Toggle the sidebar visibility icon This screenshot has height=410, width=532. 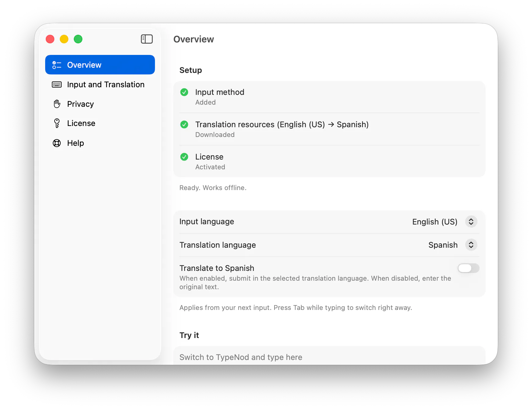pyautogui.click(x=147, y=39)
